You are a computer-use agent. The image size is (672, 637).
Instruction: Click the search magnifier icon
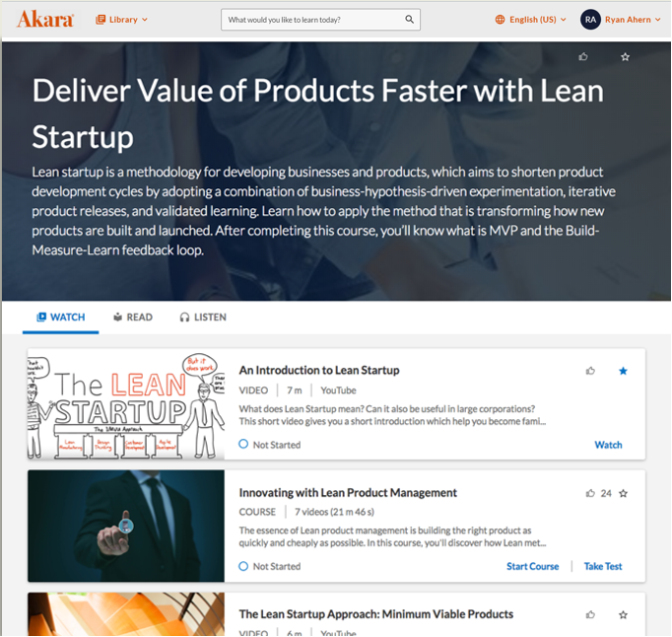tap(409, 20)
